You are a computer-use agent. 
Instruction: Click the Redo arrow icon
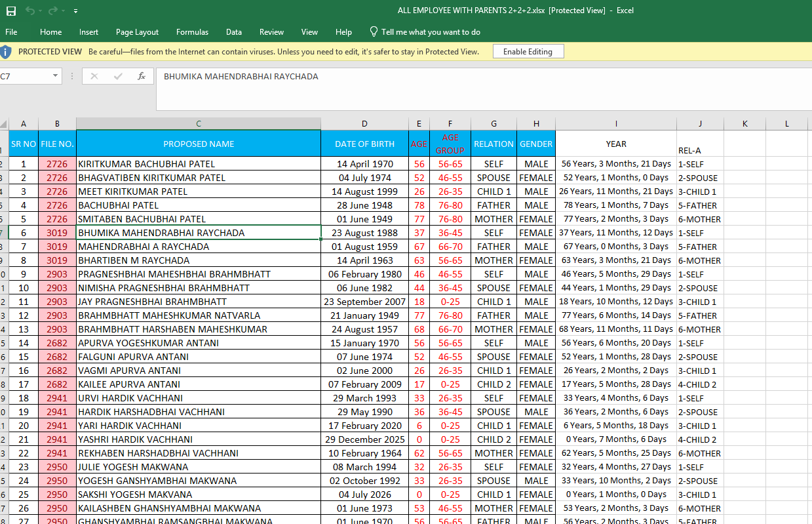pos(52,11)
